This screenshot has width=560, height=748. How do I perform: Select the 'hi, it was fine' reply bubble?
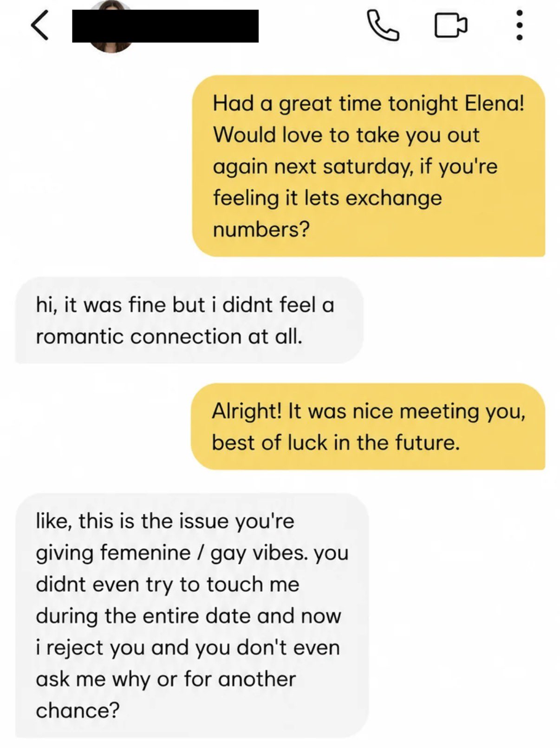pyautogui.click(x=189, y=321)
